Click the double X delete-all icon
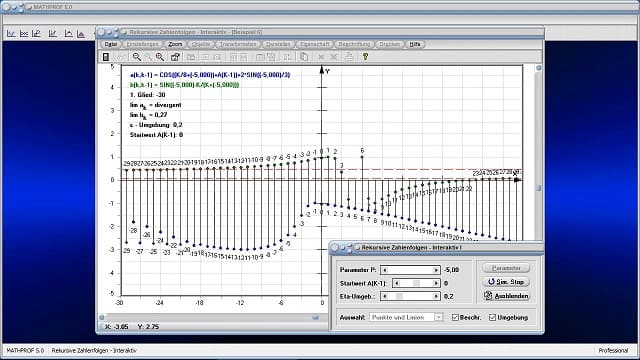 coord(334,57)
